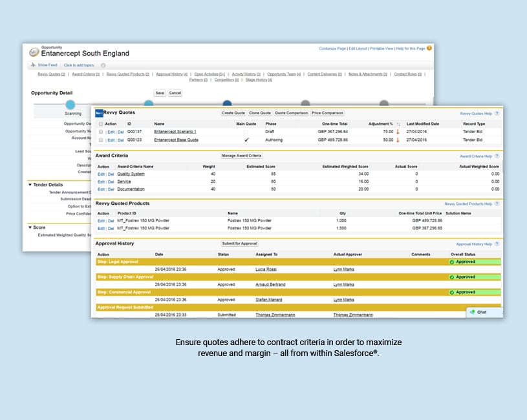
Task: Click red down arrow in Q00123 row
Action: point(398,140)
